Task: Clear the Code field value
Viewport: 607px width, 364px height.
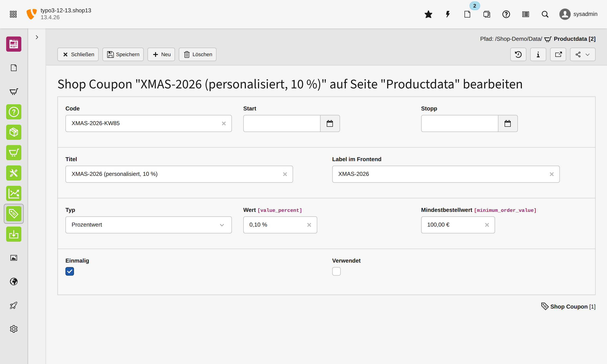Action: (x=224, y=123)
